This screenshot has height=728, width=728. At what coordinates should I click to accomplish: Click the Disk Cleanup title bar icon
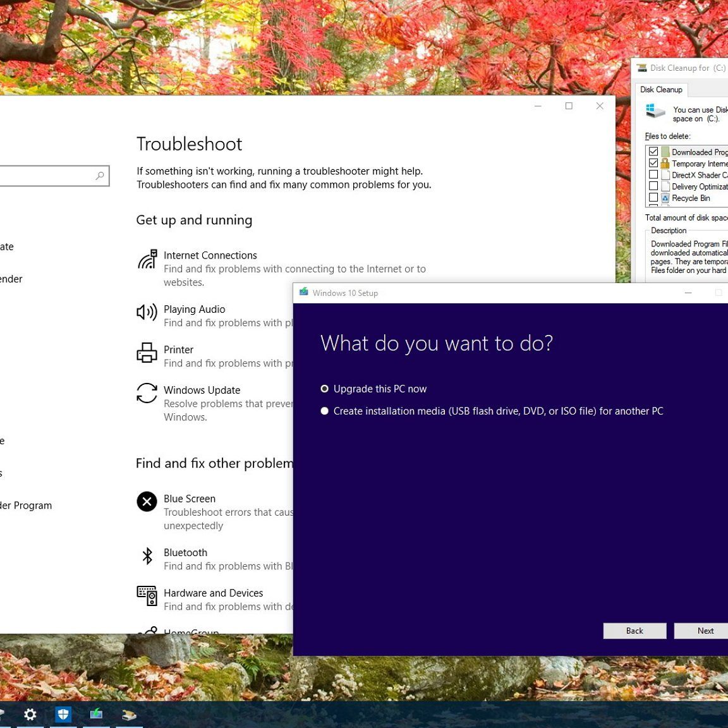(641, 68)
